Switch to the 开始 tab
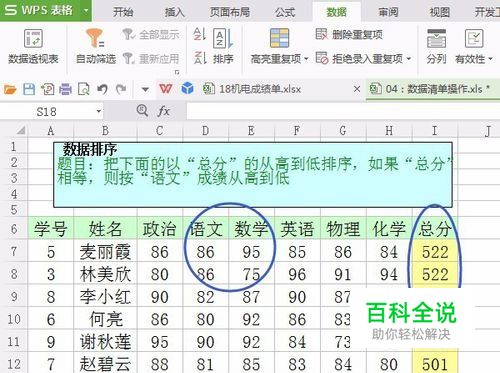 pos(123,12)
